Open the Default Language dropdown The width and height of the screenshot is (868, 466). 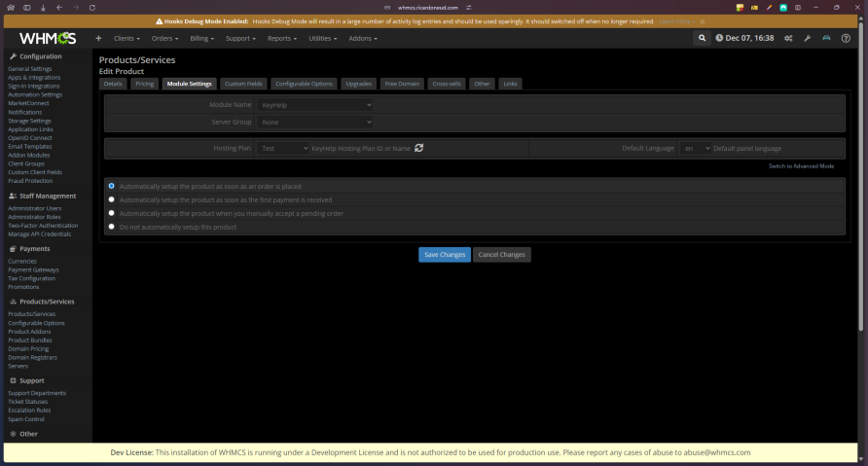click(696, 148)
